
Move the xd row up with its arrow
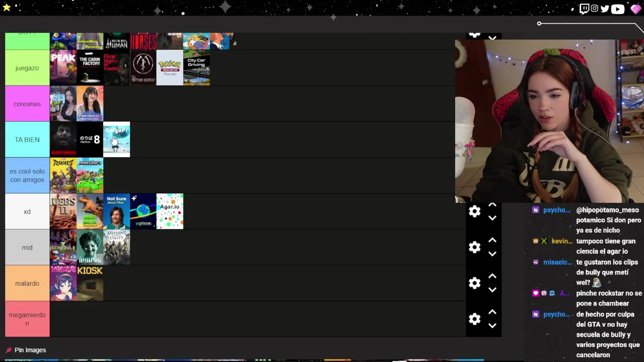[x=493, y=205]
